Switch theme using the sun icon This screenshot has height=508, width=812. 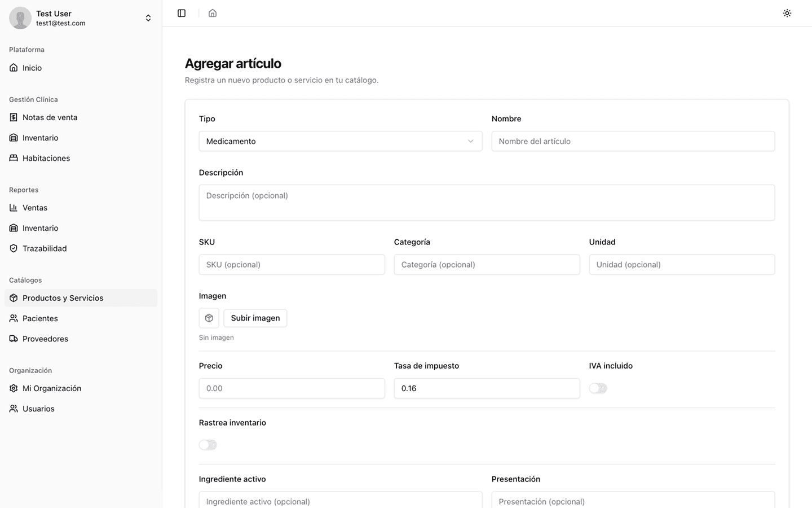787,13
